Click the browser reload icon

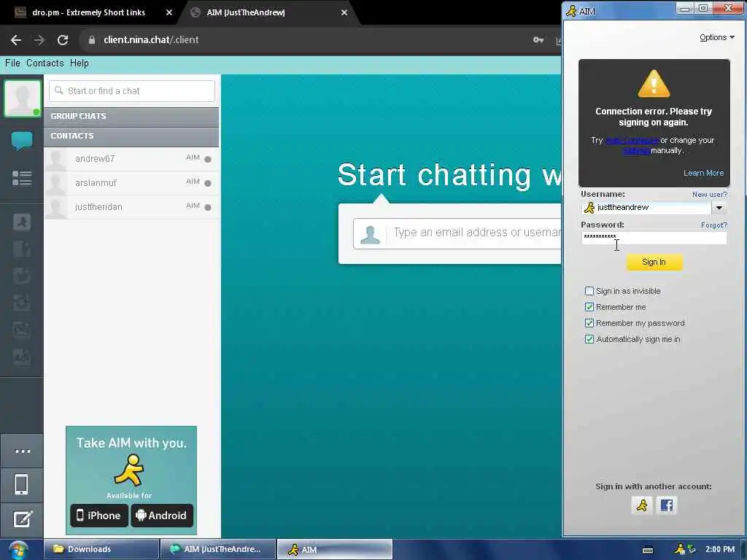point(63,40)
